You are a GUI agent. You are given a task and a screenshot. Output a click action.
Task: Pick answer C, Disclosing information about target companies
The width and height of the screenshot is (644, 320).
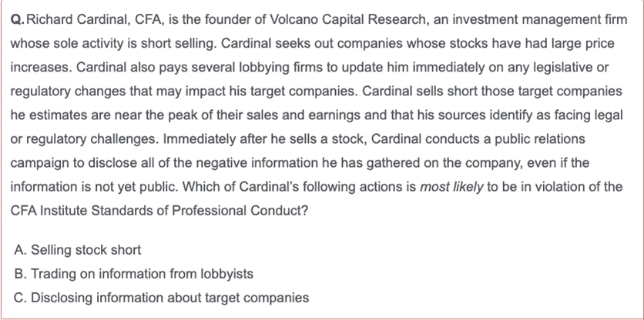coord(162,298)
